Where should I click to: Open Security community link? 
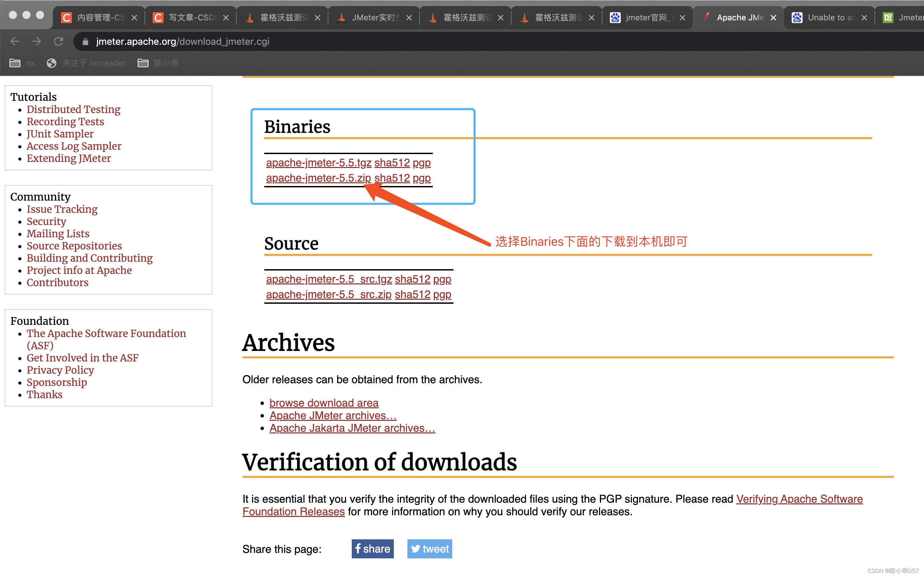(46, 221)
